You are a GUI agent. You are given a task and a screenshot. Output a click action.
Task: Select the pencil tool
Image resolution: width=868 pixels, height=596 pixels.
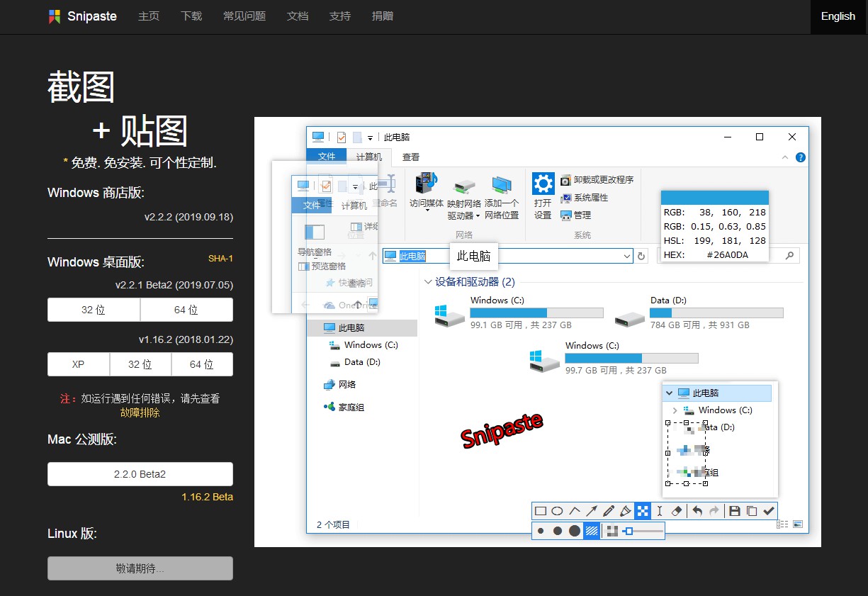pos(609,511)
